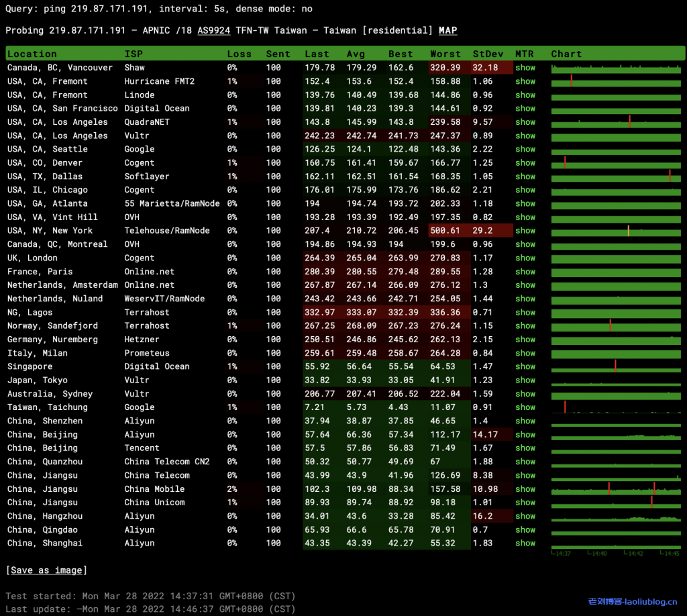Show MTR for Canada Vancouver Shaw
687x616 pixels.
click(x=525, y=68)
